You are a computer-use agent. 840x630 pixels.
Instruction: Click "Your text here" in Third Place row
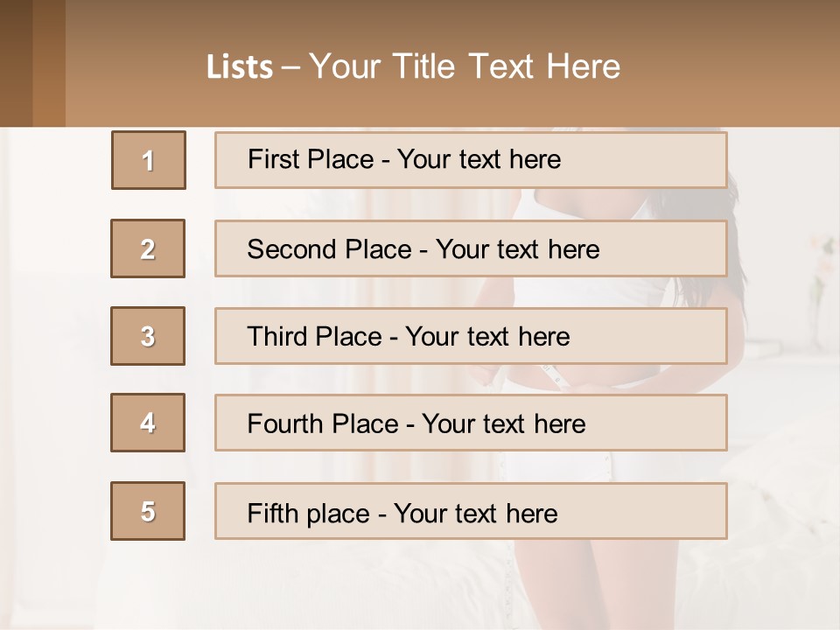click(487, 337)
